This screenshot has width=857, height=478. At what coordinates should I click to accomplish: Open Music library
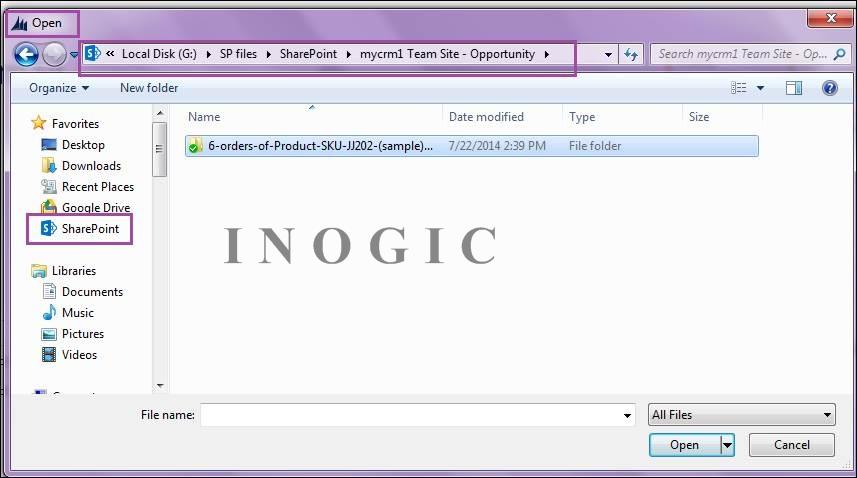point(78,313)
